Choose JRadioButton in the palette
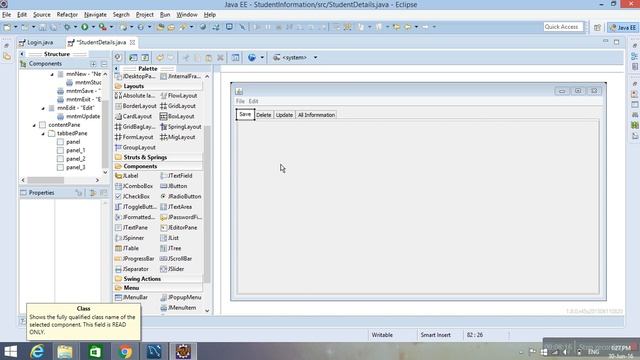 [181, 196]
